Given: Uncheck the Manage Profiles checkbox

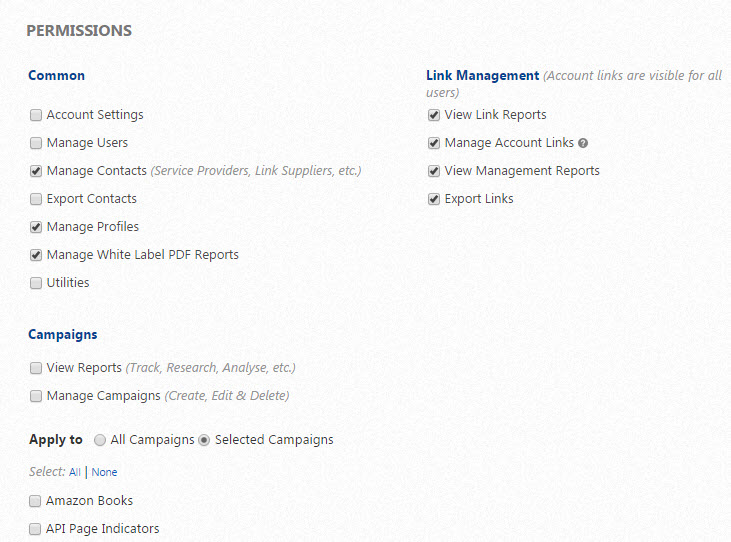Looking at the screenshot, I should 36,227.
